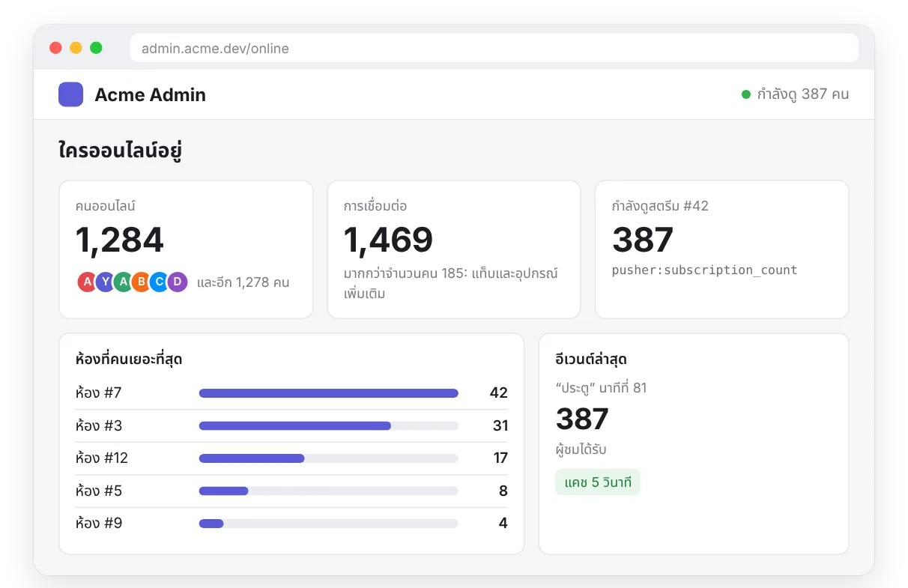Click the "1,284" online people count
Image resolution: width=908 pixels, height=588 pixels.
pos(120,240)
